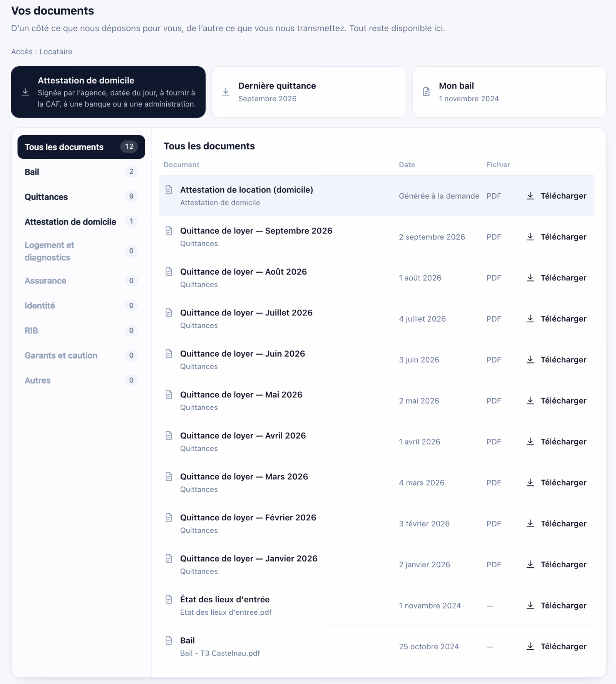Generate the Attestation de domicile from the dark card
The image size is (616, 684).
(108, 92)
